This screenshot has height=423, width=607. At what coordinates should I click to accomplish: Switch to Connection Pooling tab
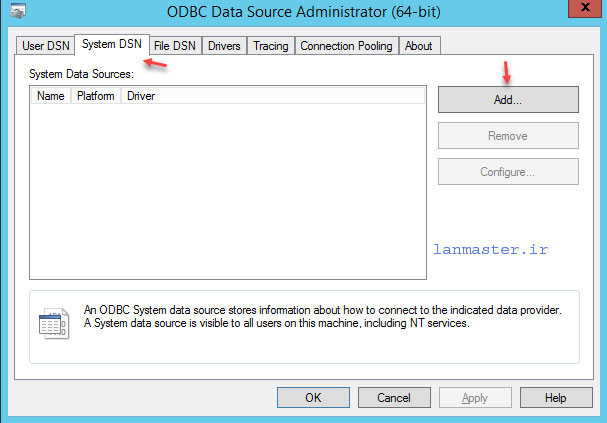pyautogui.click(x=346, y=46)
